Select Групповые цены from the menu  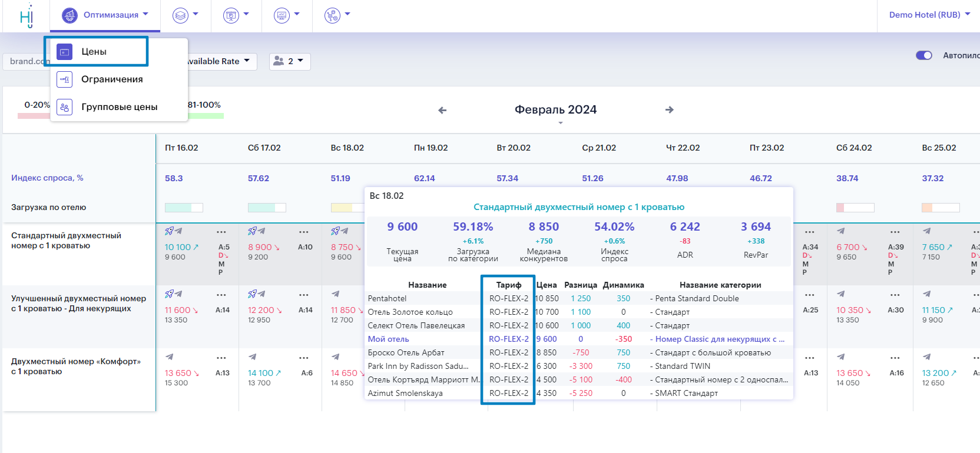119,107
